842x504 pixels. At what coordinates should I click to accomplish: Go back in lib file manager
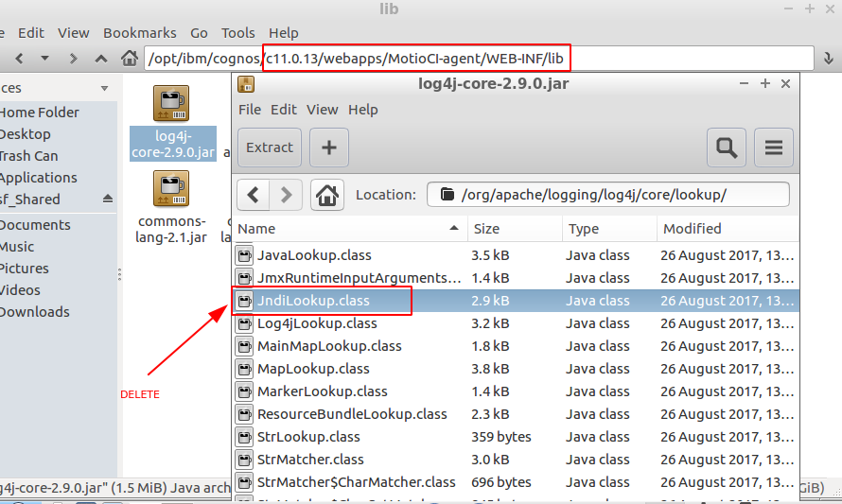click(x=19, y=59)
